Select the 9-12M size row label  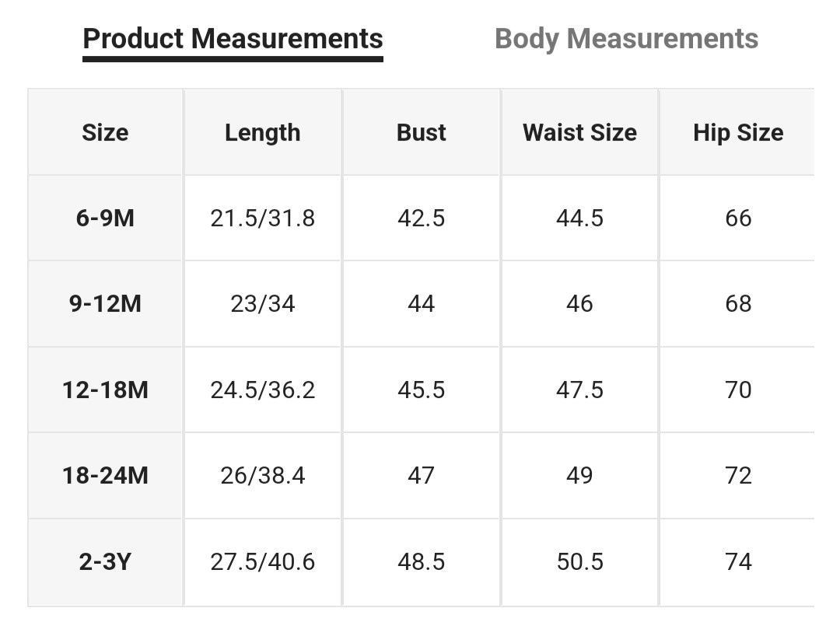click(105, 304)
